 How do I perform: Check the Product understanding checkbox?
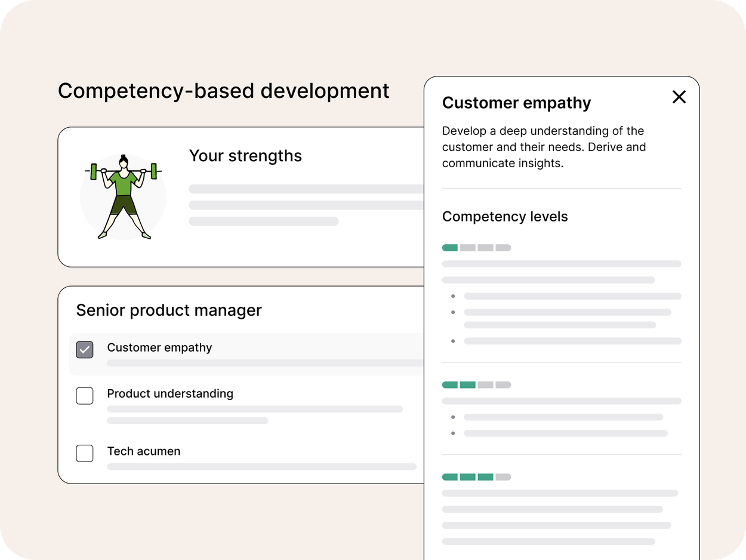[85, 396]
